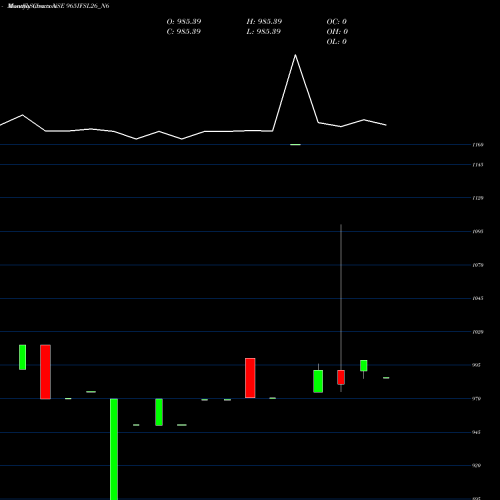Click the 920 price axis label
Viewport: 500px width, 500px height.
click(477, 466)
